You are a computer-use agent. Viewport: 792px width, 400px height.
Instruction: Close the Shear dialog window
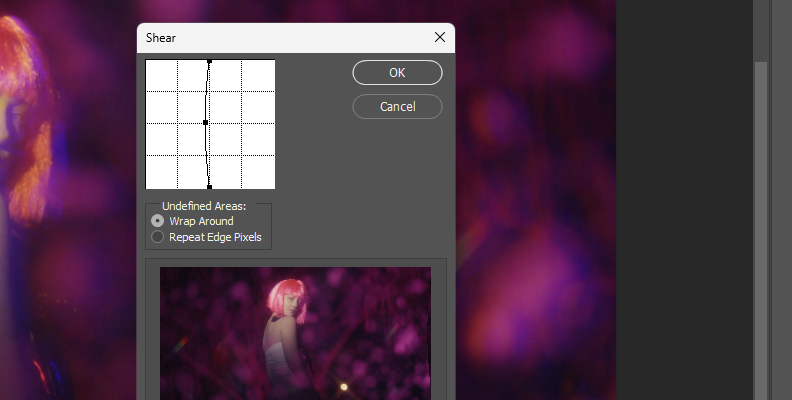tap(439, 37)
